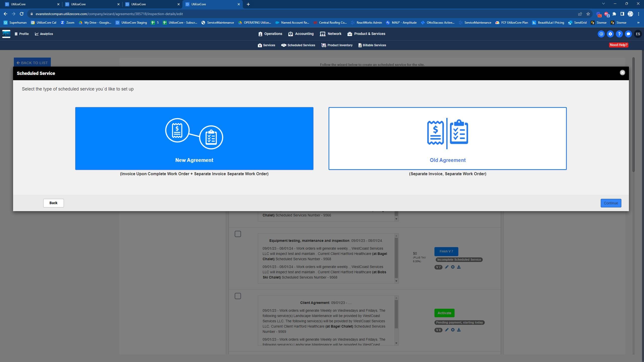Close the Scheduled Service dialog with X icon
Viewport: 644px width, 362px height.
(622, 73)
